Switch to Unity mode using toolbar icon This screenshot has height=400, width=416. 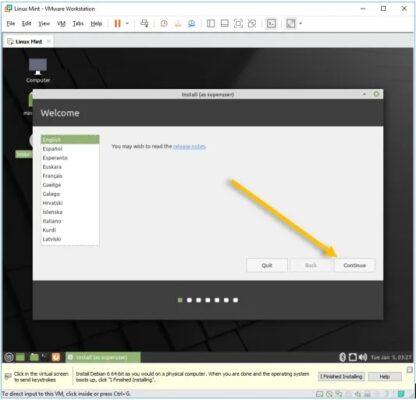click(x=252, y=23)
